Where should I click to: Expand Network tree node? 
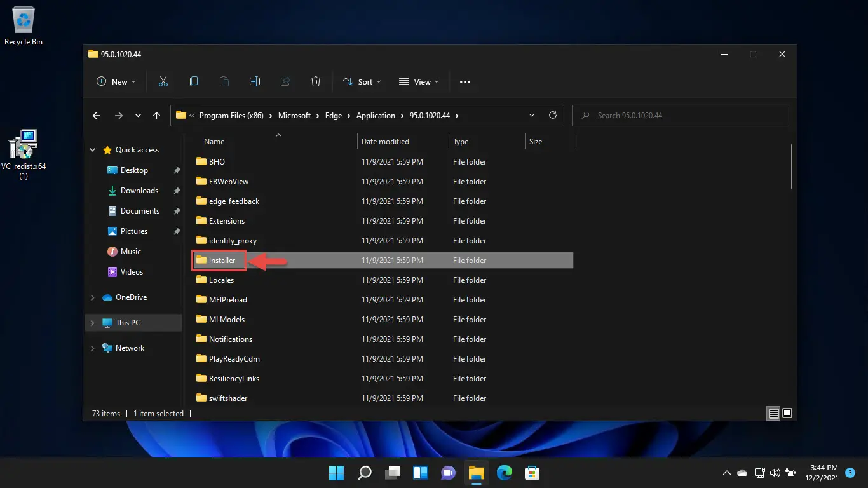pyautogui.click(x=93, y=348)
